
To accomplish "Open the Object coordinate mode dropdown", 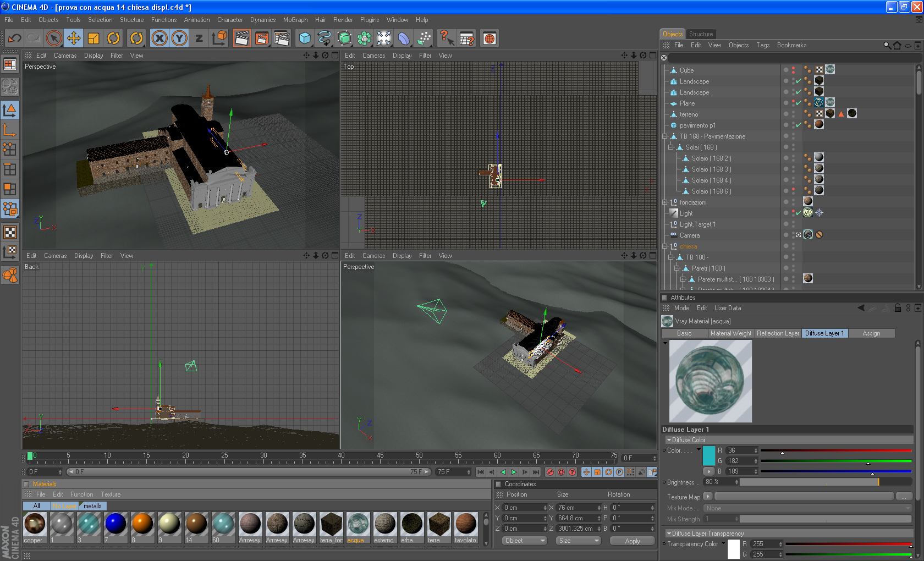I will coord(525,541).
